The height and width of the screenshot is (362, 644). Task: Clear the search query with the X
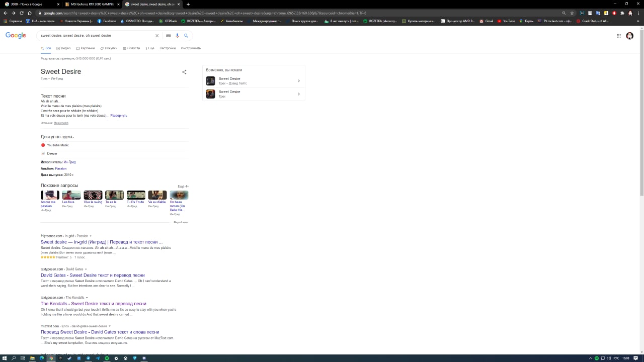[156, 36]
